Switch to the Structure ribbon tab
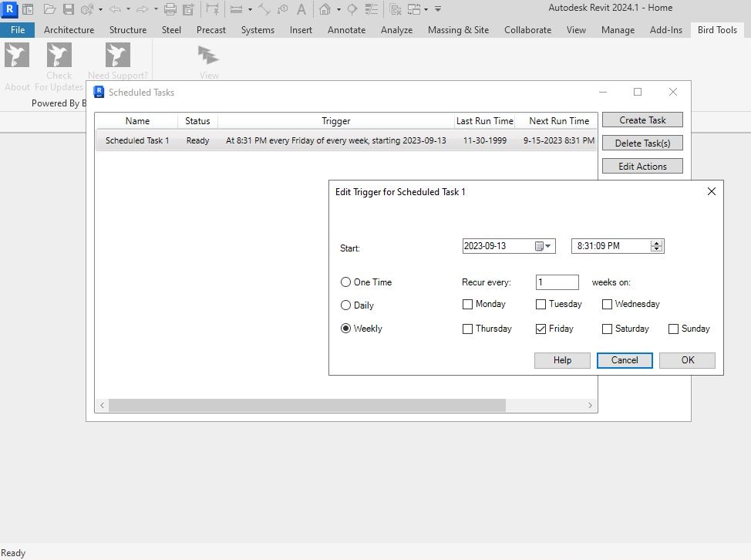 (x=128, y=30)
